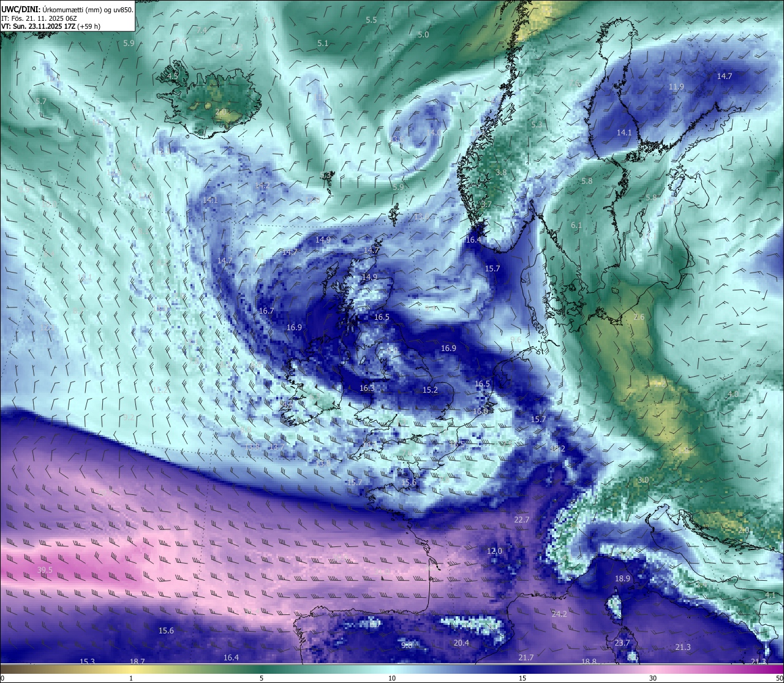Click the 16.3 value over the Irish Sea
Image resolution: width=784 pixels, height=683 pixels.
[366, 388]
